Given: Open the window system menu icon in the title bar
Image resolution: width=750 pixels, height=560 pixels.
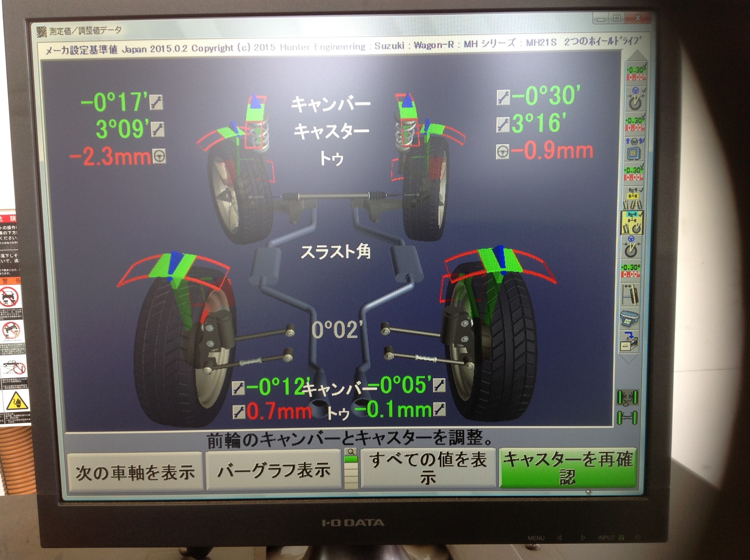Looking at the screenshot, I should coord(41,32).
